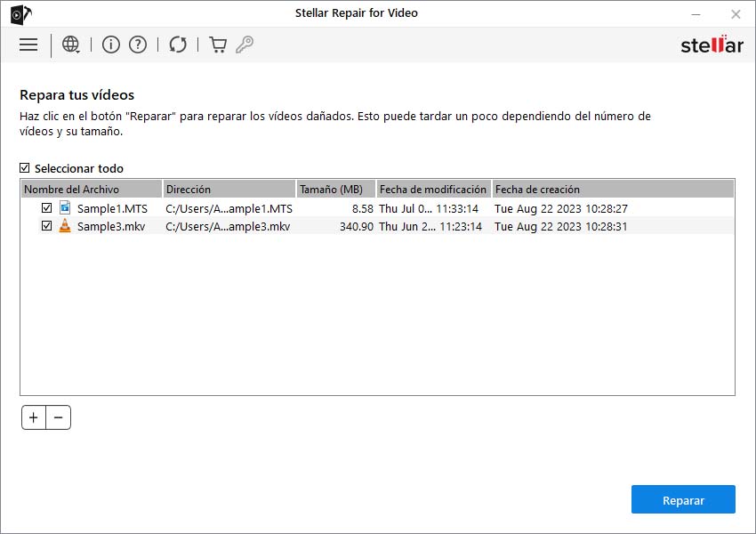
Task: Click creation date Tue Aug 22 2023 10:28:31
Action: 560,226
